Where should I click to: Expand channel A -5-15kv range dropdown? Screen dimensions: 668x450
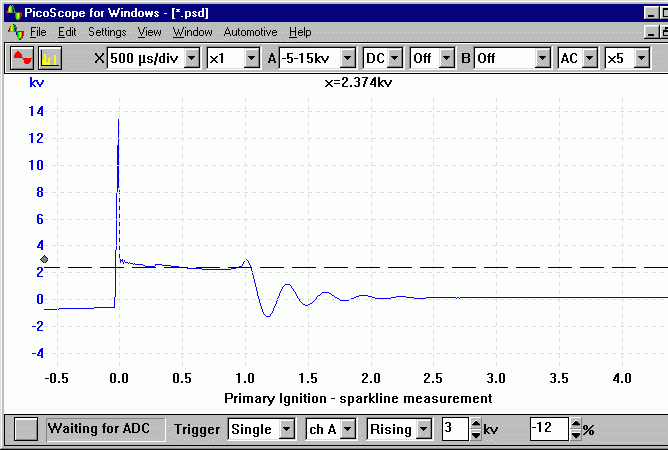click(x=348, y=58)
